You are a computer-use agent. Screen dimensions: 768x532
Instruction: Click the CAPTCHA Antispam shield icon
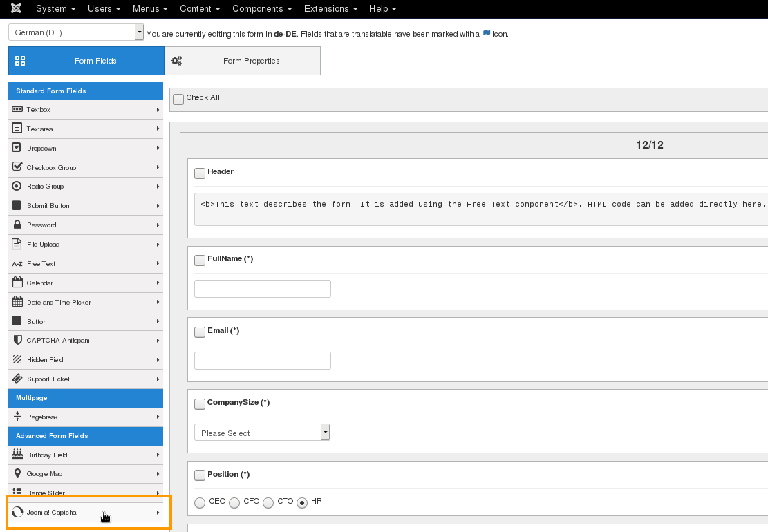(16, 340)
